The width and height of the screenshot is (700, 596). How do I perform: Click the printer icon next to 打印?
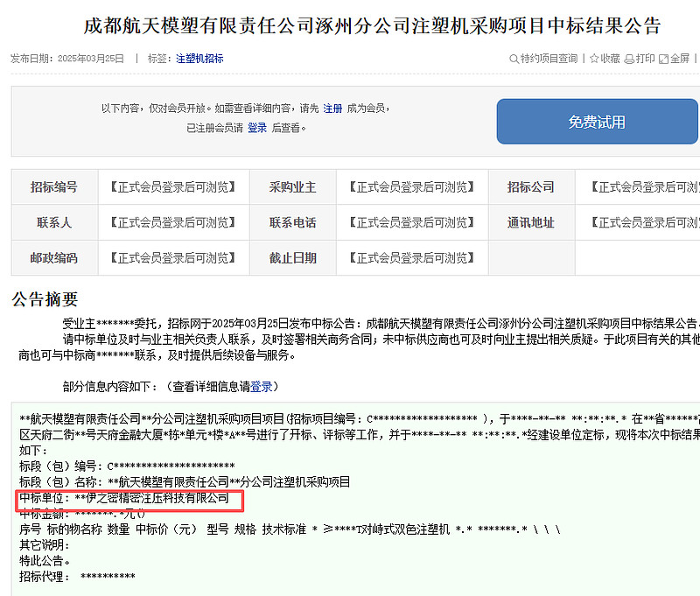tap(629, 59)
